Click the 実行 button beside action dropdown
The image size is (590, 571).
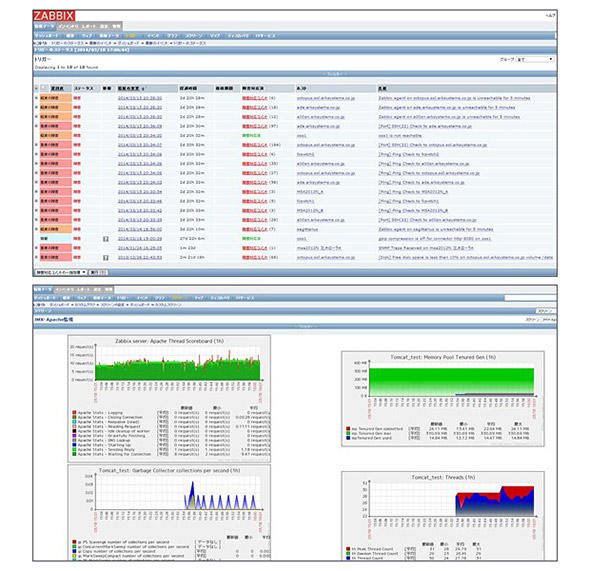[98, 272]
